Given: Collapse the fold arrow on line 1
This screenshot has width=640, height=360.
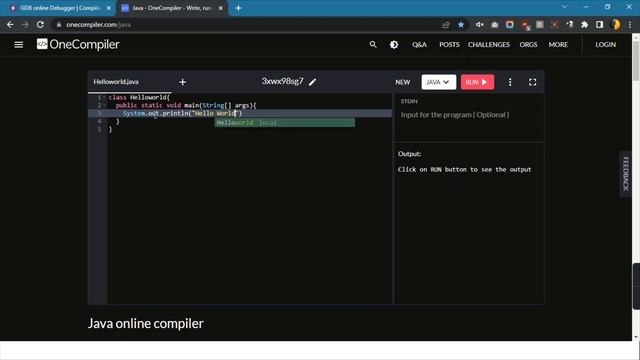Looking at the screenshot, I should (x=104, y=98).
